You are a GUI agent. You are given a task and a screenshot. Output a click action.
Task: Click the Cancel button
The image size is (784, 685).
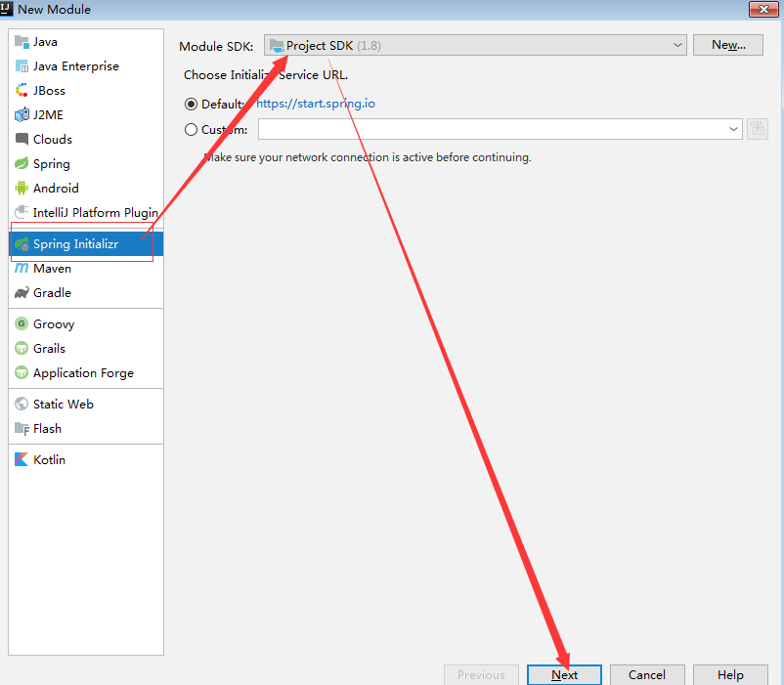pyautogui.click(x=647, y=675)
